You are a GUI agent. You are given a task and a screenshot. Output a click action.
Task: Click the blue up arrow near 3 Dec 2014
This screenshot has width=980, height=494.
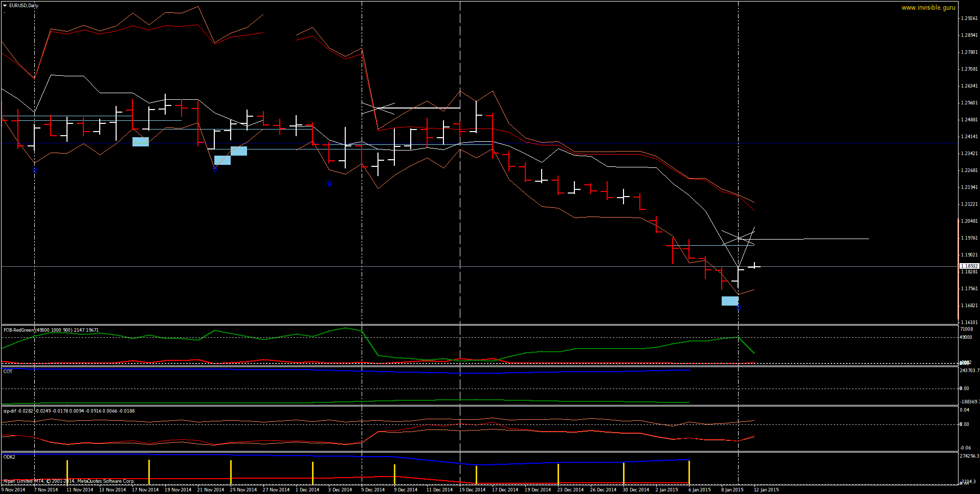click(329, 183)
